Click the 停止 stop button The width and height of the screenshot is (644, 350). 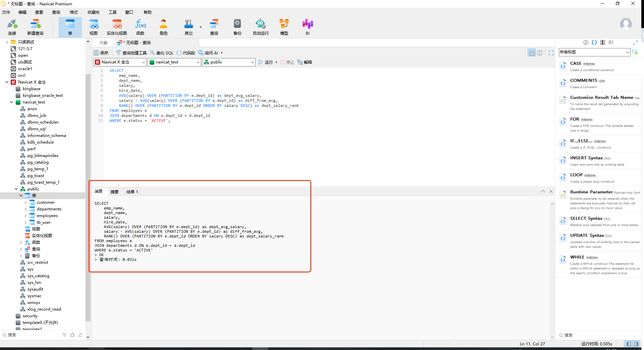pyautogui.click(x=287, y=62)
